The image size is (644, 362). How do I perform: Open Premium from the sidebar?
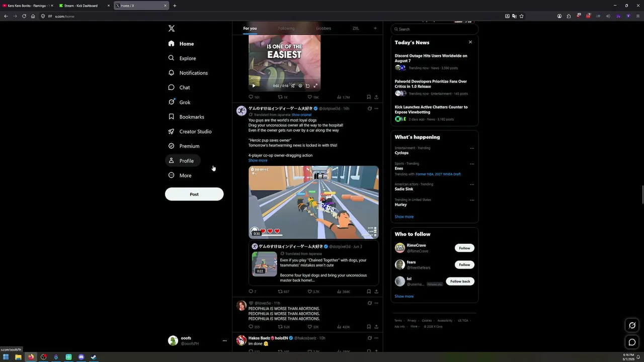[184, 146]
